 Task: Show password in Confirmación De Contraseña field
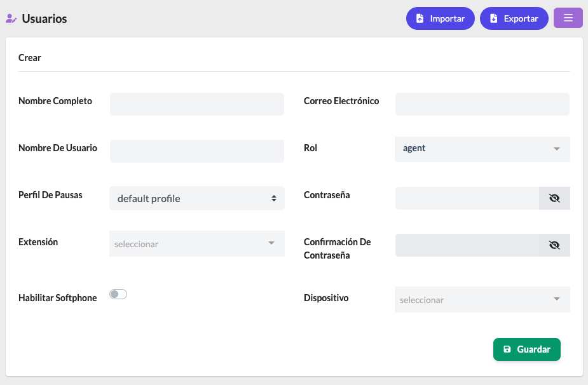click(554, 245)
